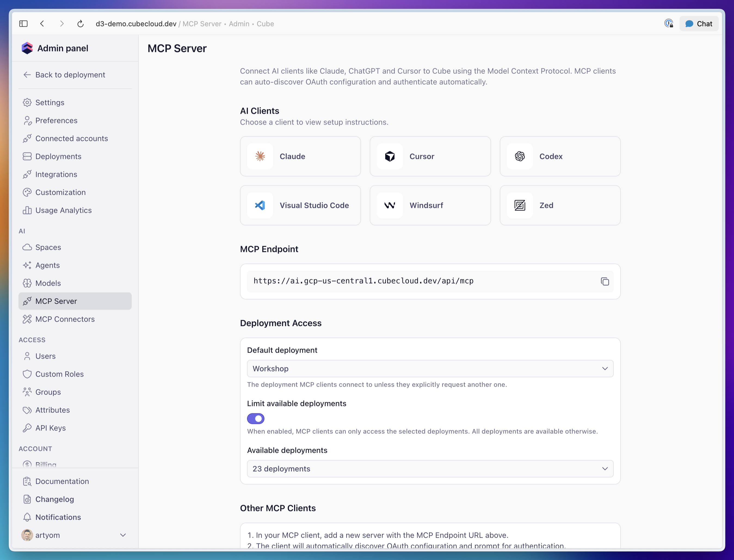
Task: Click the artyom user avatar
Action: click(x=27, y=535)
